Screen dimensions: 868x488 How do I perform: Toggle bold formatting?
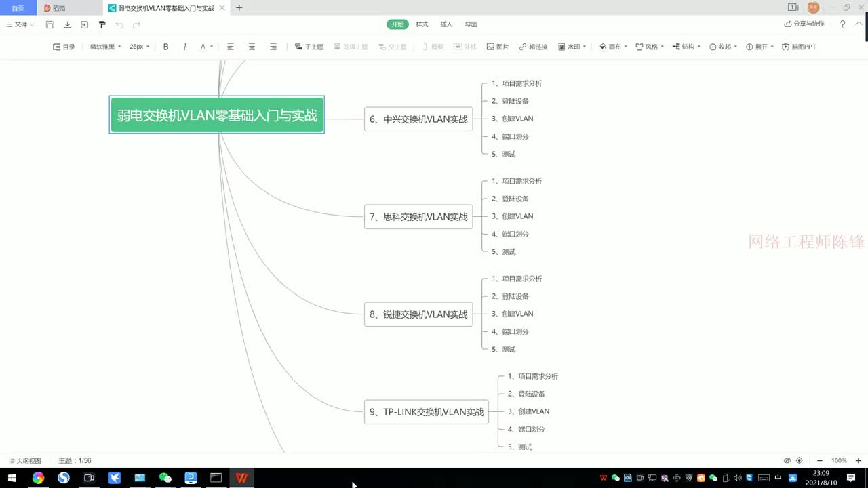pyautogui.click(x=166, y=47)
